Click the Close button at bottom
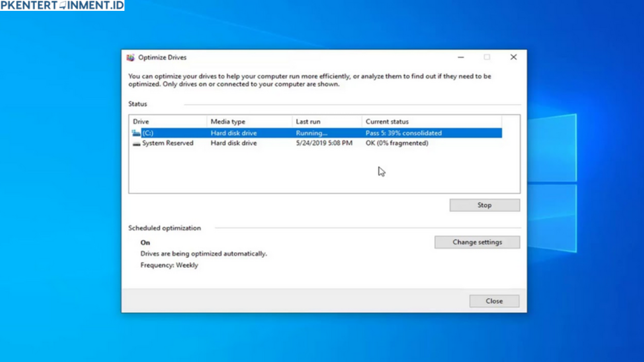 coord(494,301)
